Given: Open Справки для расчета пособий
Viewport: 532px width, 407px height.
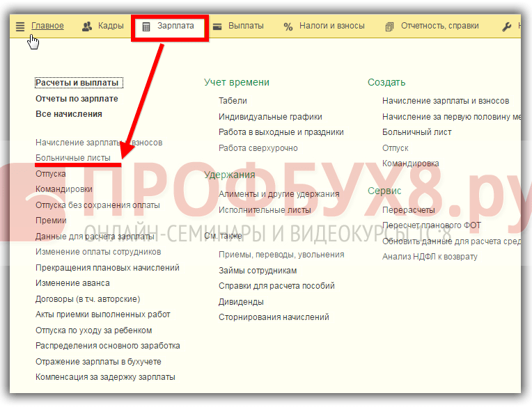Looking at the screenshot, I should pyautogui.click(x=276, y=286).
